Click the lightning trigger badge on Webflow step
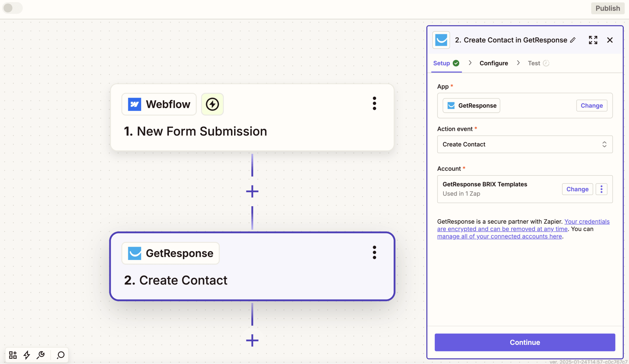 tap(212, 104)
